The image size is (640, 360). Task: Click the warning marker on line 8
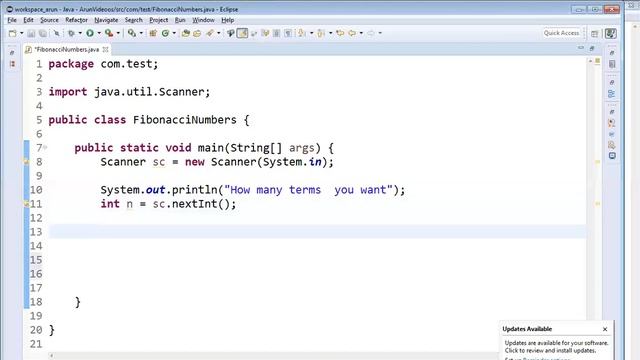pyautogui.click(x=26, y=162)
